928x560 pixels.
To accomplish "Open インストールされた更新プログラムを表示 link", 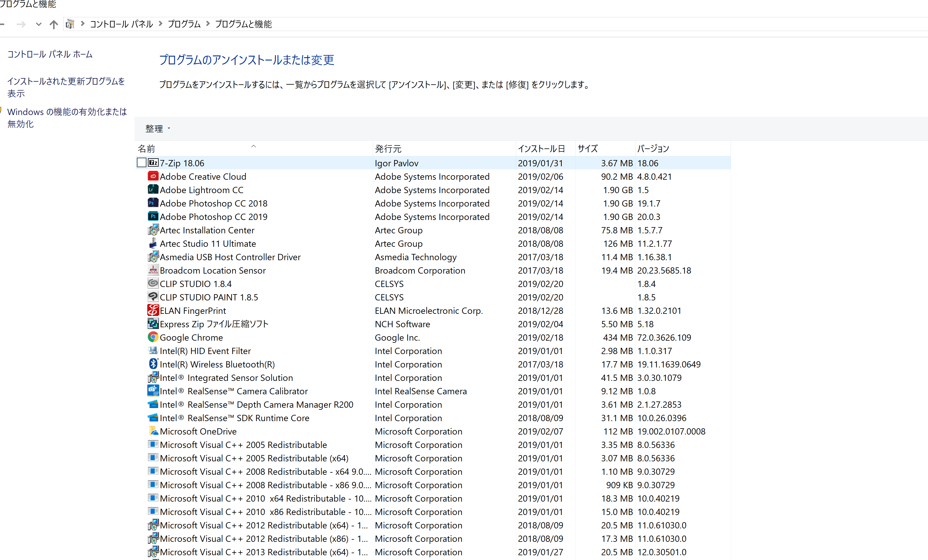I will click(66, 87).
